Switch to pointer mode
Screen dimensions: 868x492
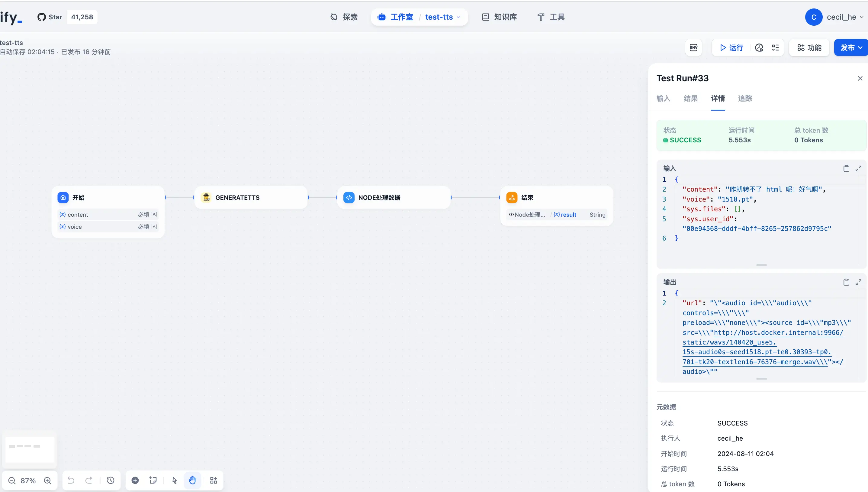175,481
